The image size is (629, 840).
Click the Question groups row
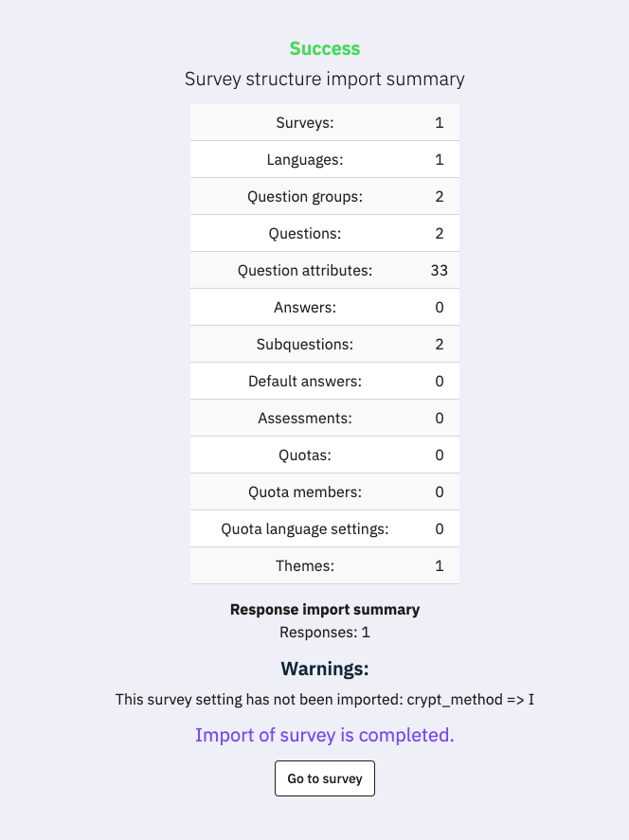pos(325,197)
